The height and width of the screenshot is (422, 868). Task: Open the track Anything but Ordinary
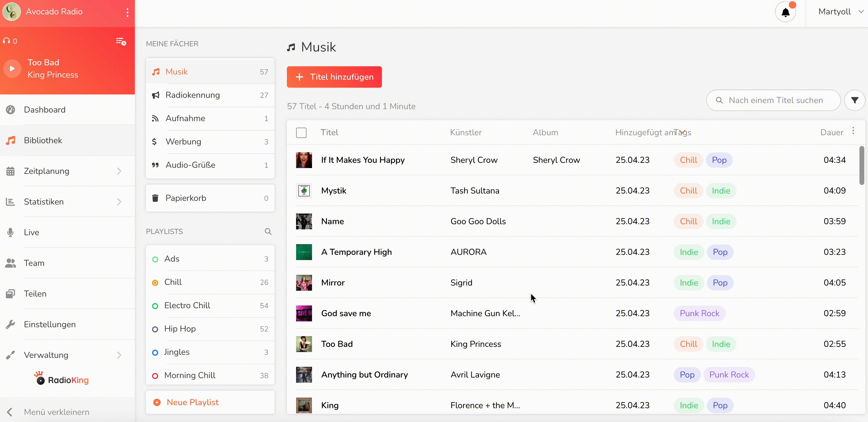tap(364, 375)
